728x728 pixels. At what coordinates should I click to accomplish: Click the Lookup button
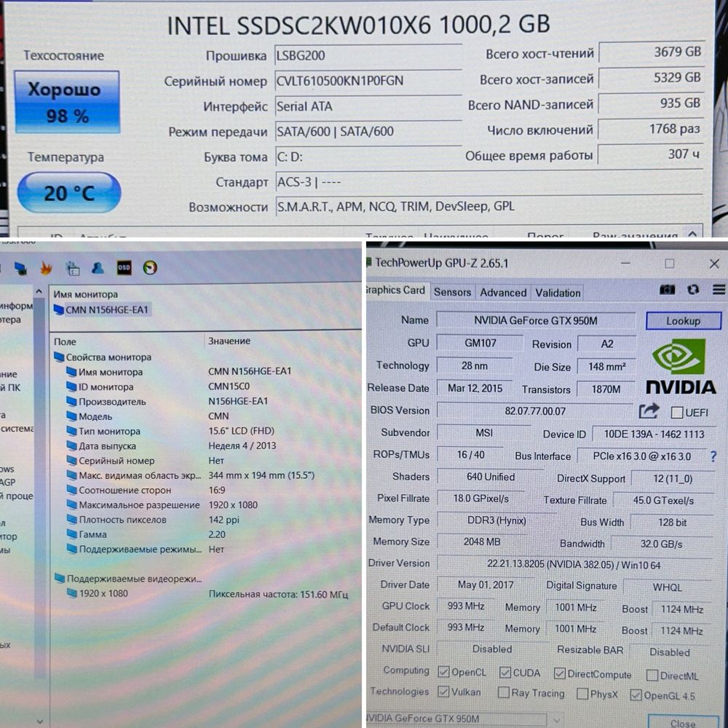tap(684, 321)
